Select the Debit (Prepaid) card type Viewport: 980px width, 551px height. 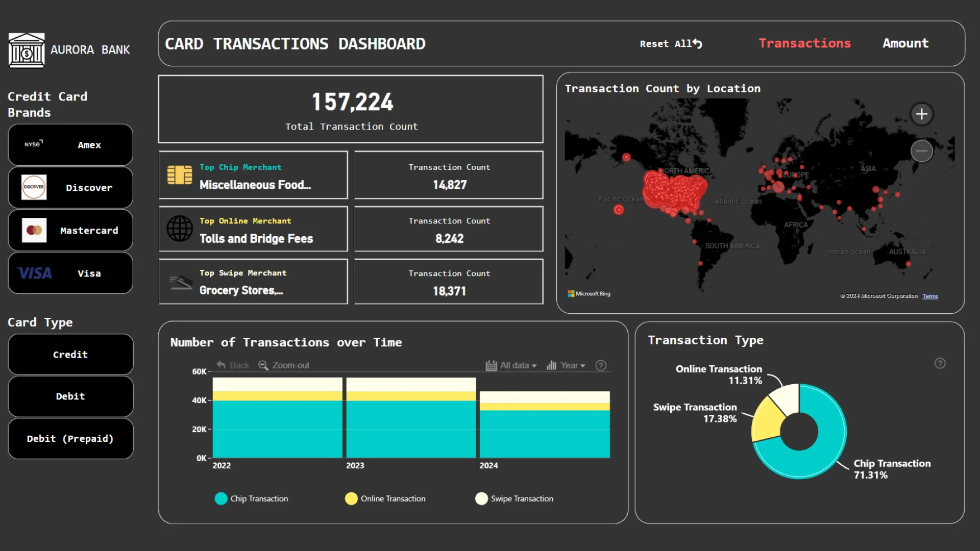point(70,439)
